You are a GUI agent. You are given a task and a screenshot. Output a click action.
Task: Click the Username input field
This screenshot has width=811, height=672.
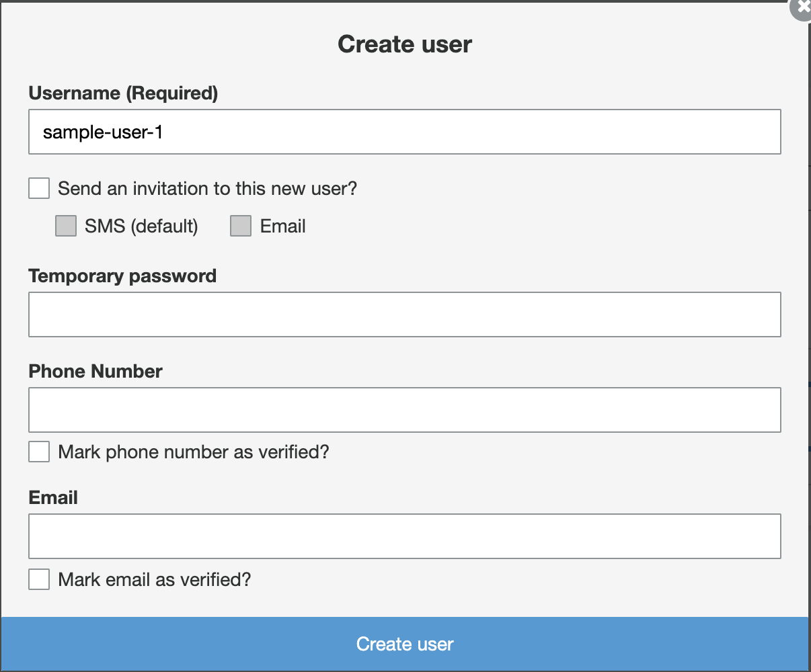coord(404,132)
